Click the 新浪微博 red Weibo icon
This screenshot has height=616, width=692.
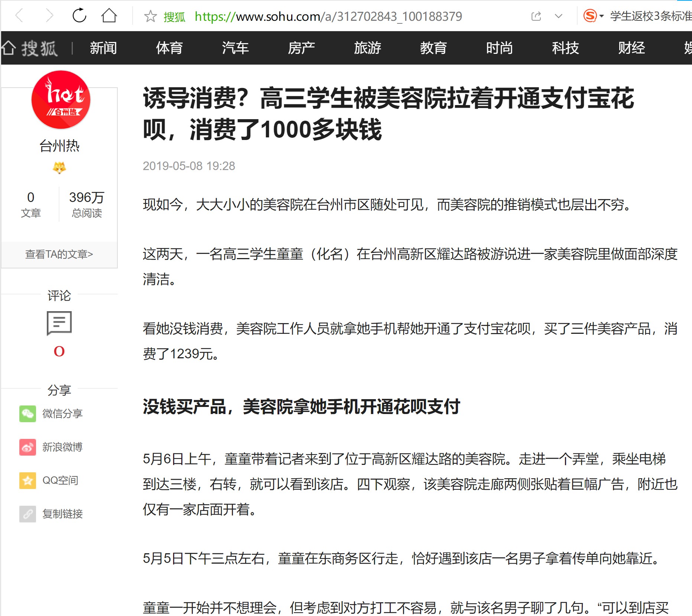(x=28, y=447)
